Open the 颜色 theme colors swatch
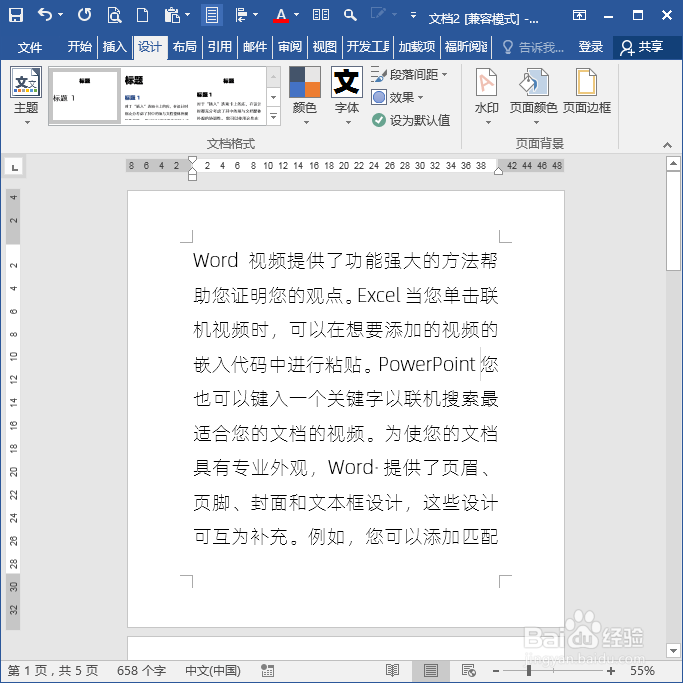 click(305, 96)
